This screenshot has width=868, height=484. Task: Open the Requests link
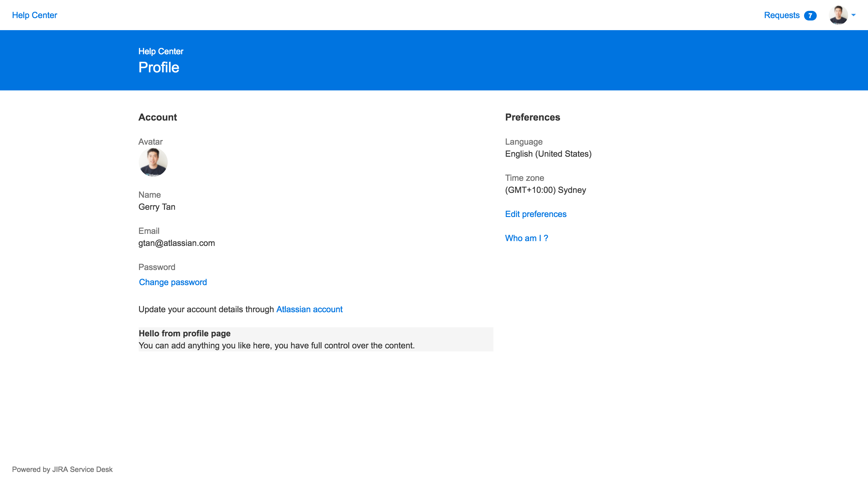(781, 15)
